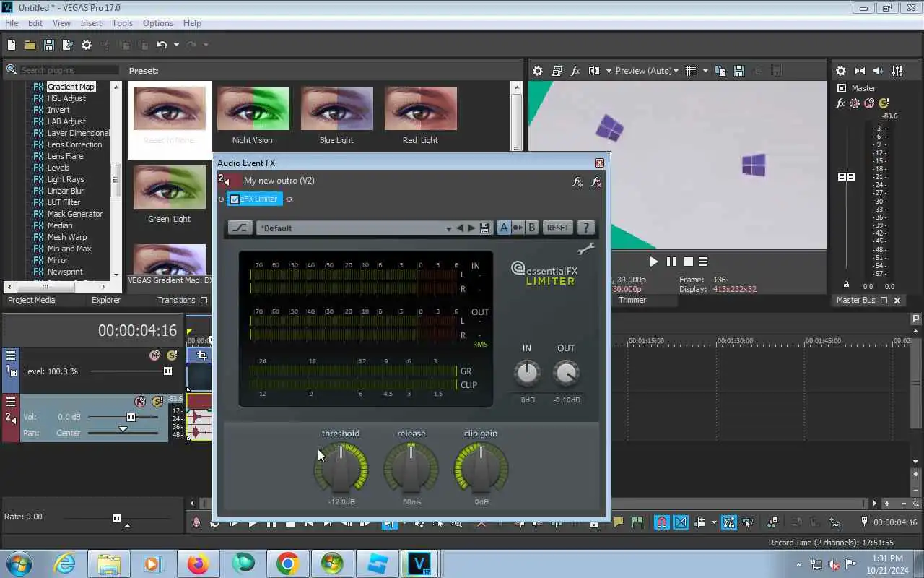Select Mask Generator in the FX list

coord(74,214)
